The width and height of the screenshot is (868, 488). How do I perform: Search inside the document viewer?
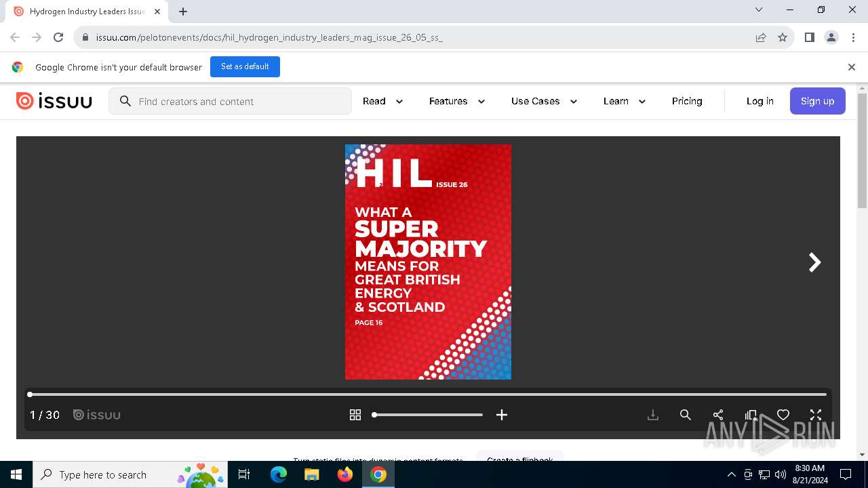[686, 415]
